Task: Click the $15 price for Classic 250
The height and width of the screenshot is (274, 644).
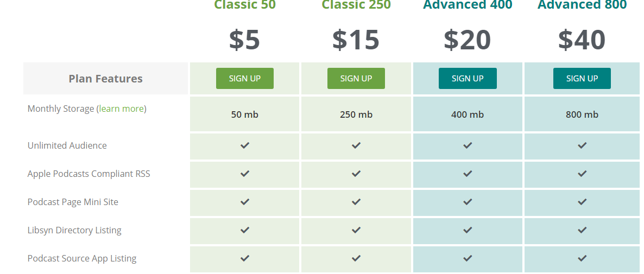Action: (x=356, y=40)
